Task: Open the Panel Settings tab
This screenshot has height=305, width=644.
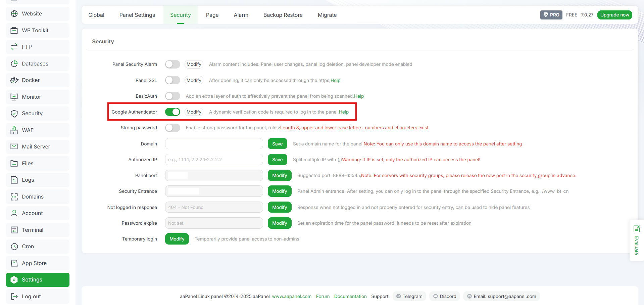Action: coord(137,15)
